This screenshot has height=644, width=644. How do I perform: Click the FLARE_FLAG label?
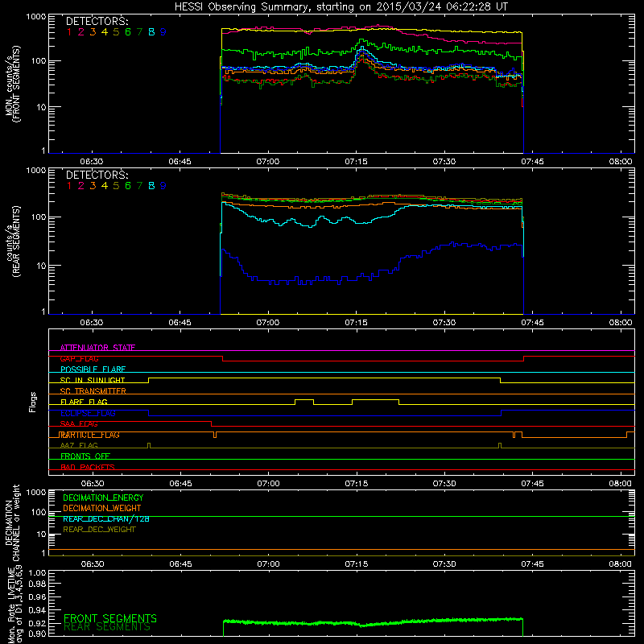click(84, 402)
